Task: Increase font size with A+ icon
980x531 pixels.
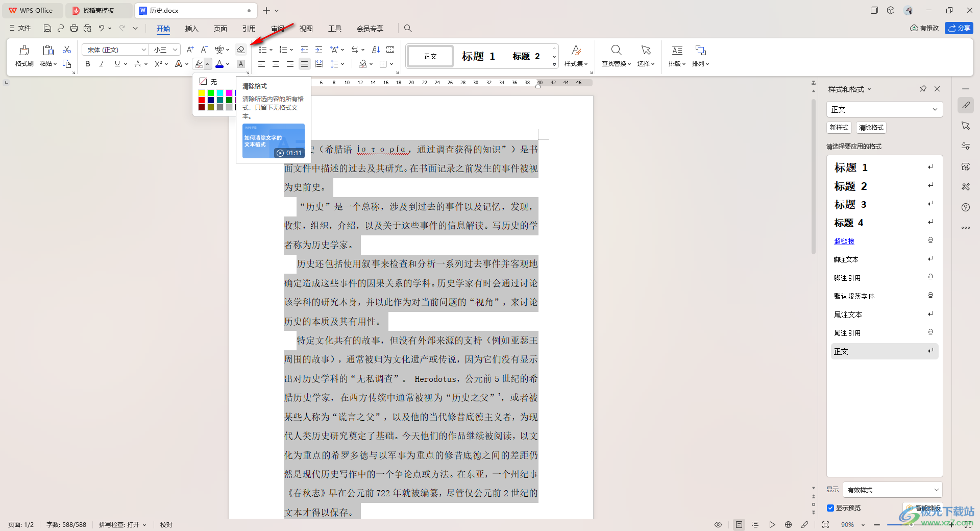Action: tap(190, 50)
